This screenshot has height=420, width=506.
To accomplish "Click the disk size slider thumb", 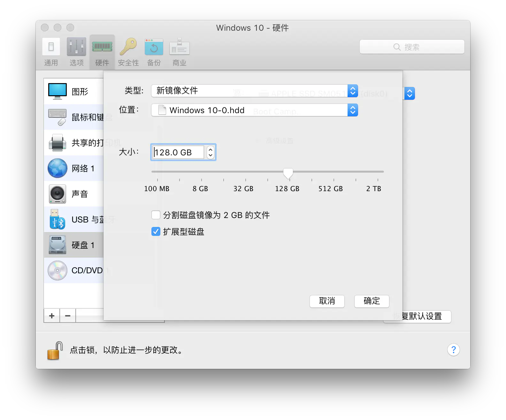I will pos(288,173).
